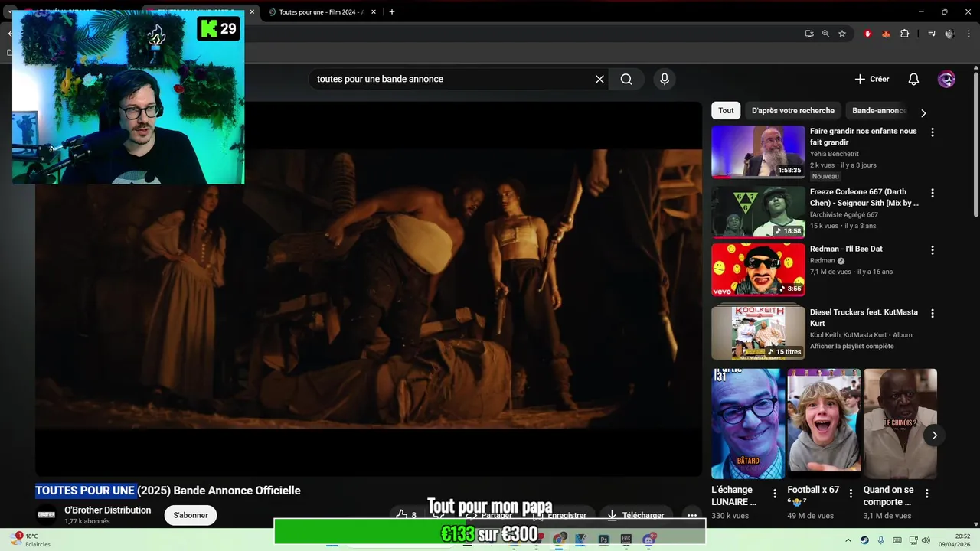This screenshot has height=551, width=980.
Task: Open the YouTube account avatar menu
Action: click(946, 79)
